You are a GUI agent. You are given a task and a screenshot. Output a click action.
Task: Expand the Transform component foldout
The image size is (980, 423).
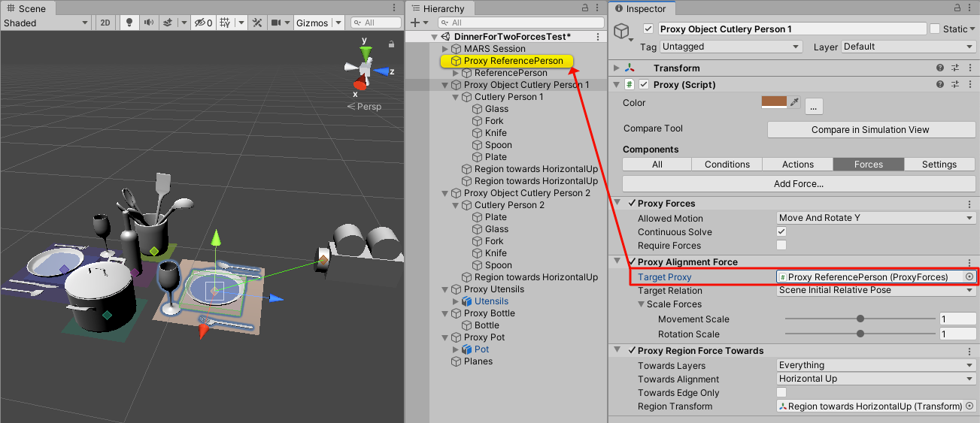point(617,68)
